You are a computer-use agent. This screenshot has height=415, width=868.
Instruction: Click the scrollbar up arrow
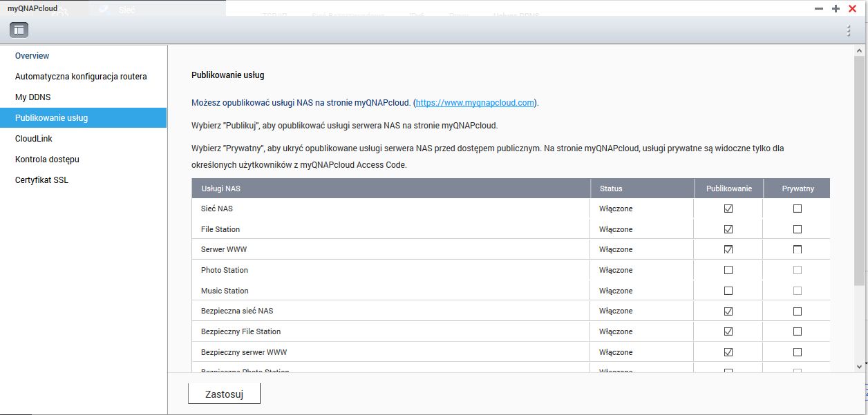(x=859, y=51)
